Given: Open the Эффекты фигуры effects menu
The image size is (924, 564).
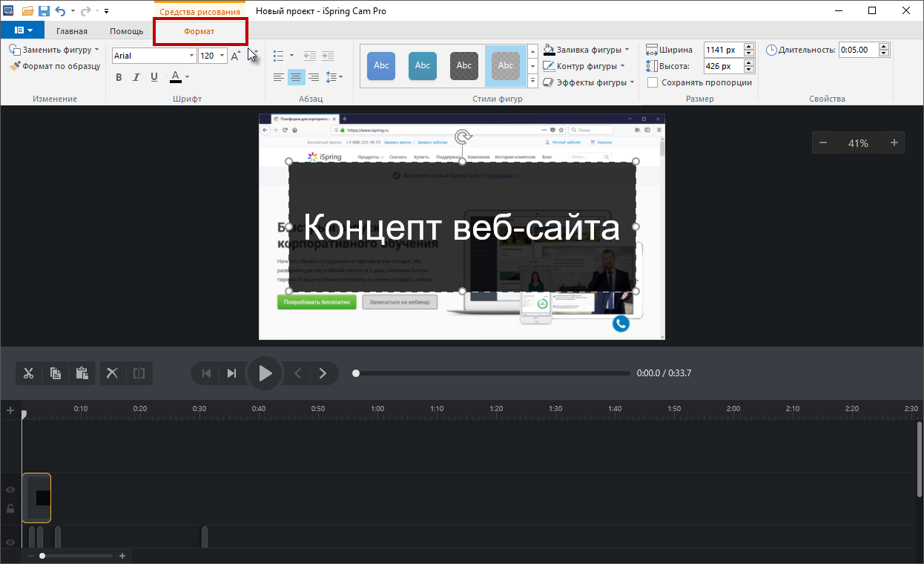Looking at the screenshot, I should (x=589, y=82).
